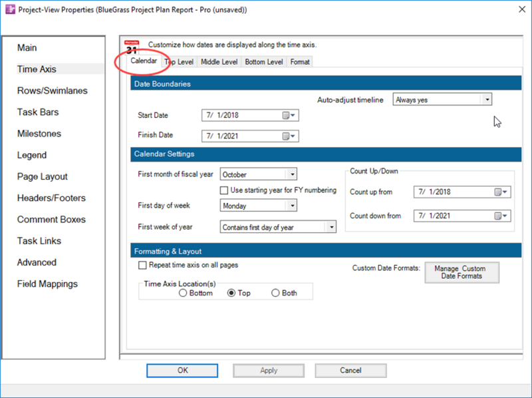Image resolution: width=532 pixels, height=398 pixels.
Task: Click the Count down from date field
Action: 462,216
